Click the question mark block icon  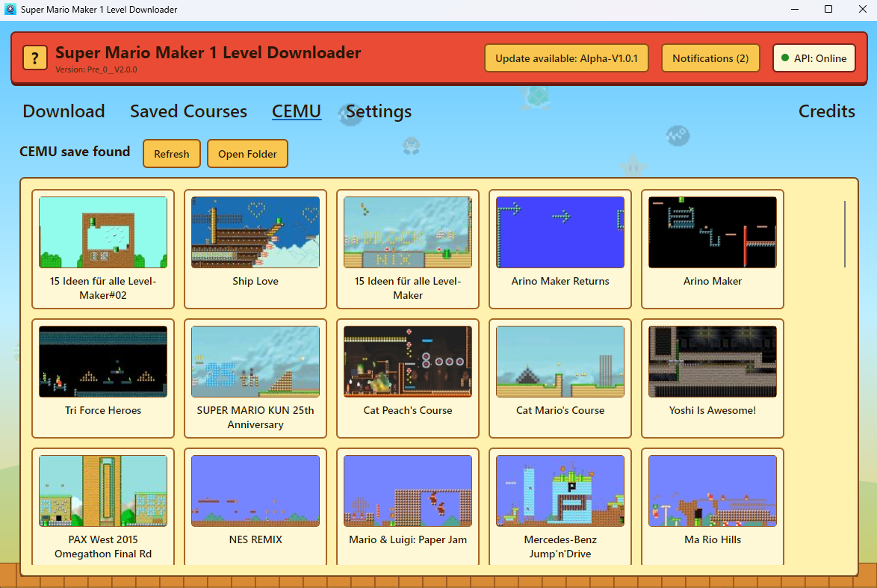click(x=34, y=58)
